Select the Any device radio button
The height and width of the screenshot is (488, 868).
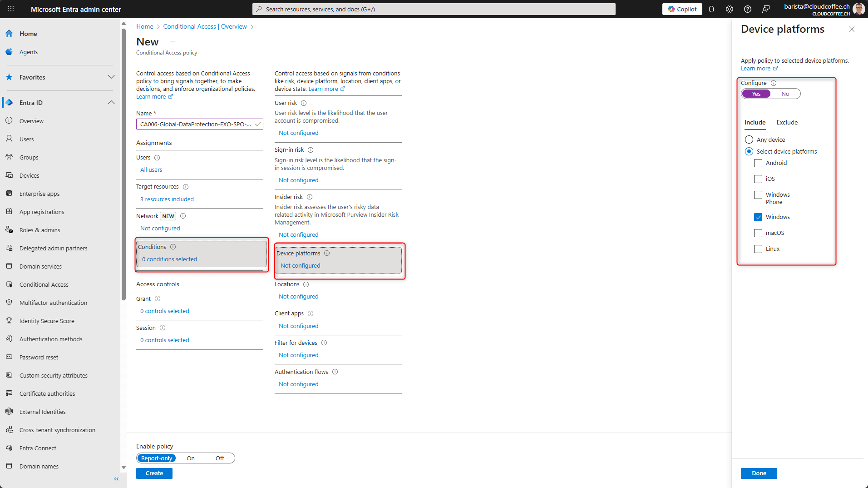(x=749, y=139)
